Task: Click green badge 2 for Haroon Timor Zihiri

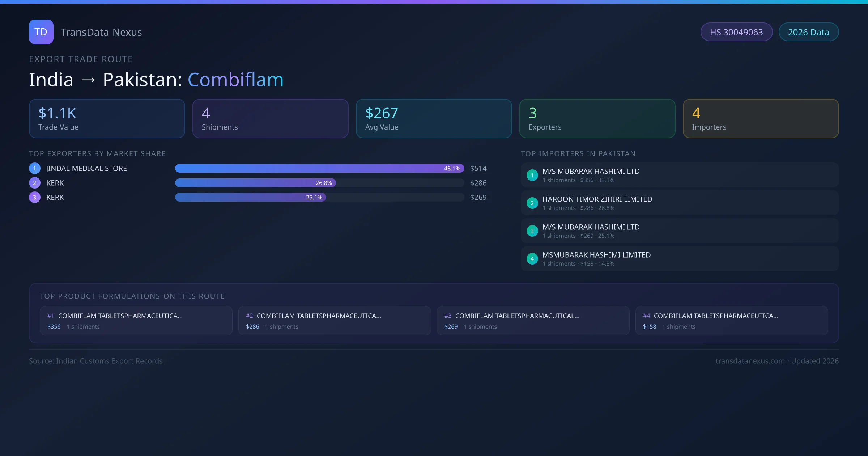Action: (x=532, y=203)
